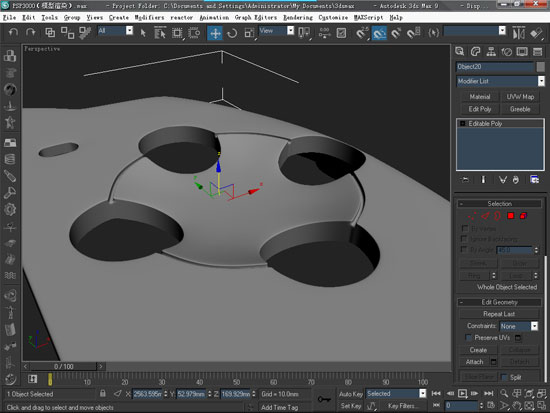Toggle Ignore Backfacing checkbox
Image resolution: width=550 pixels, height=413 pixels.
point(464,239)
